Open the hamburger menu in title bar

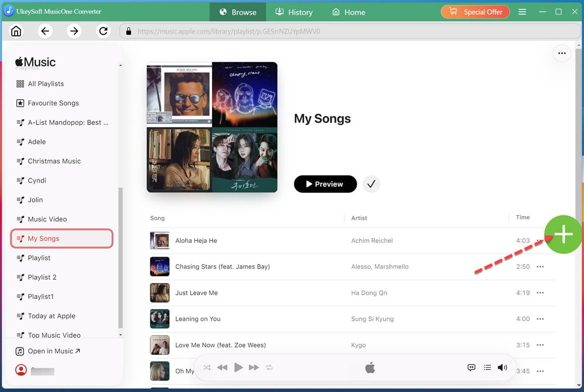(522, 12)
